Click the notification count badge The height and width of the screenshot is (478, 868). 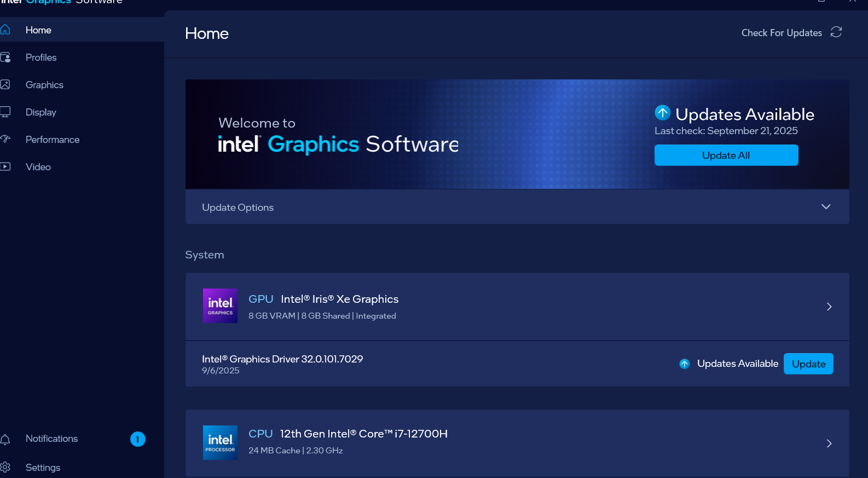[138, 439]
